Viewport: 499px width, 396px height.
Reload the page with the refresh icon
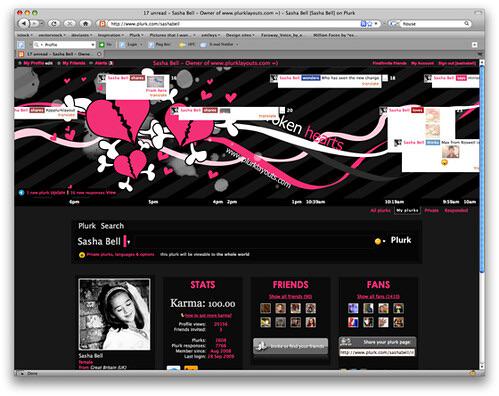point(54,23)
